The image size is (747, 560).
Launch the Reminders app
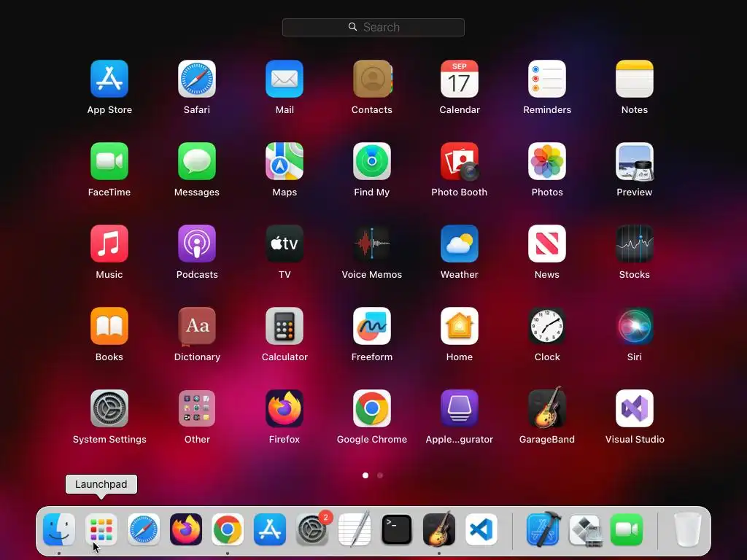coord(547,79)
